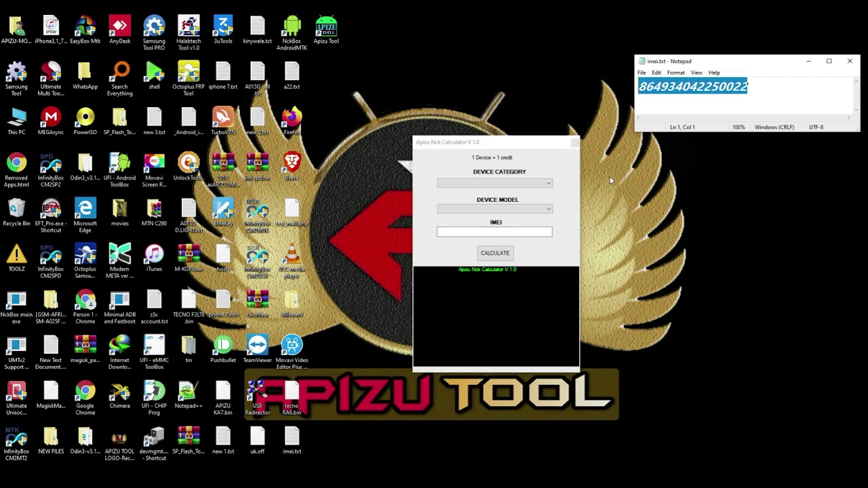Viewport: 868px width, 488px height.
Task: Select the Octoplus FRP Tool icon
Action: pyautogui.click(x=189, y=79)
